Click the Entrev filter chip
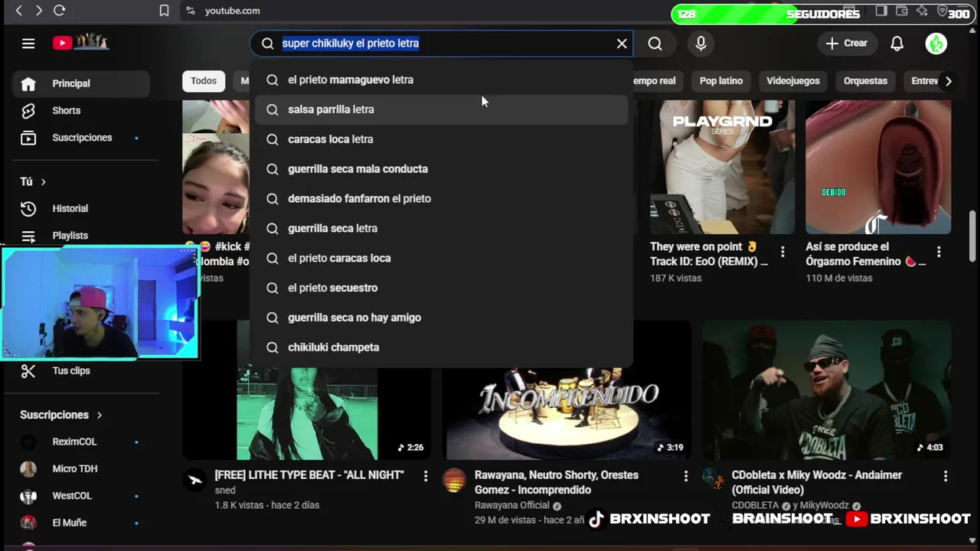Screen dimensions: 980x551 click(923, 81)
